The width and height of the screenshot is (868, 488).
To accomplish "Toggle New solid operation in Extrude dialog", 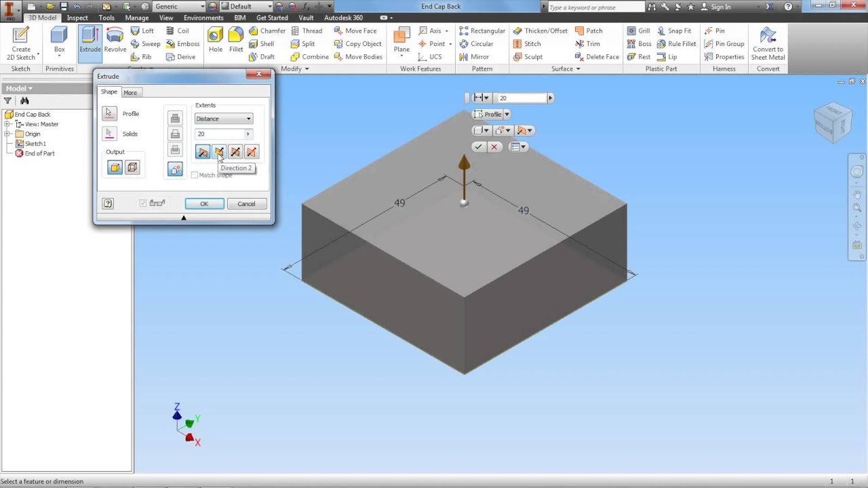I will pyautogui.click(x=175, y=169).
